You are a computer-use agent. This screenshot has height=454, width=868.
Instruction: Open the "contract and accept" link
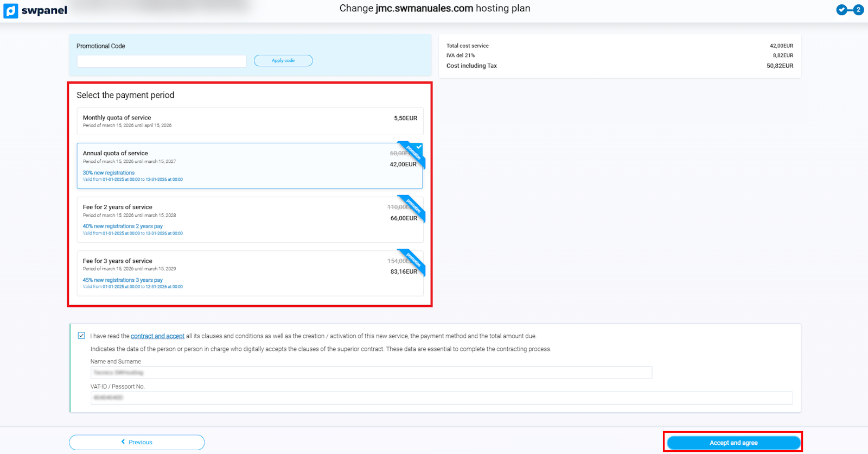pyautogui.click(x=157, y=336)
